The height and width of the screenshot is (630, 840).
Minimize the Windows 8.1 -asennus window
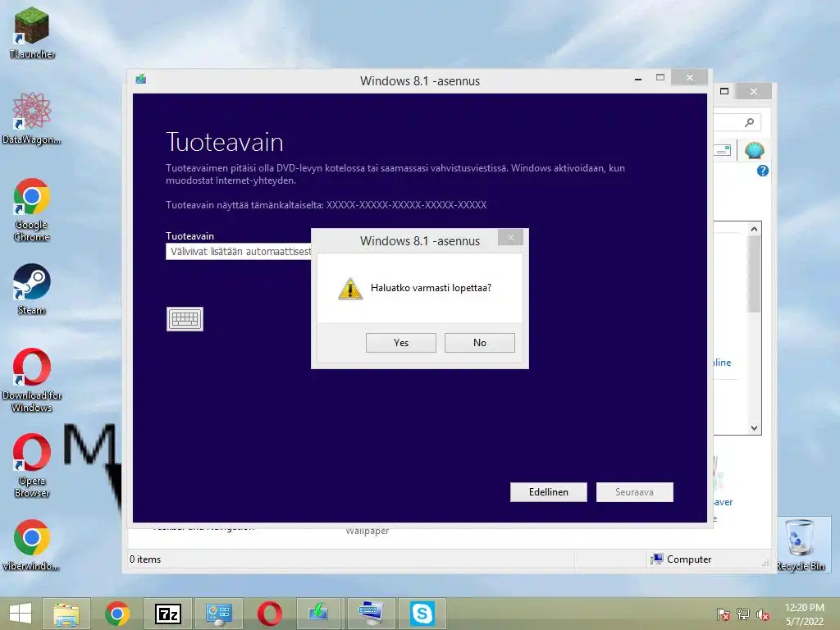click(637, 79)
